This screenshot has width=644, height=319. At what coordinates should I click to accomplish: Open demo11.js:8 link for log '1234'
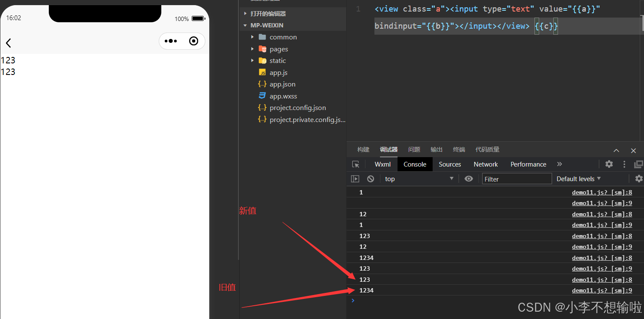(x=602, y=258)
